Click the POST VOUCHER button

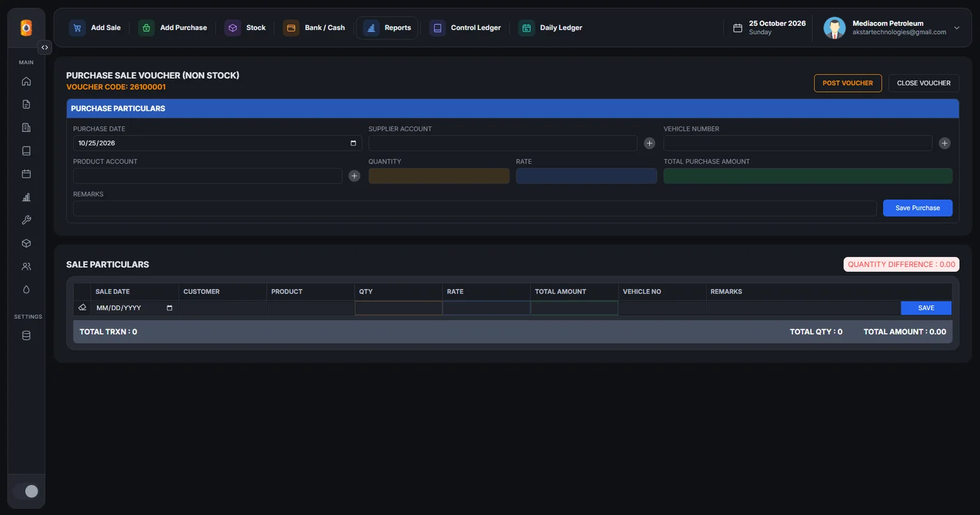pyautogui.click(x=848, y=83)
